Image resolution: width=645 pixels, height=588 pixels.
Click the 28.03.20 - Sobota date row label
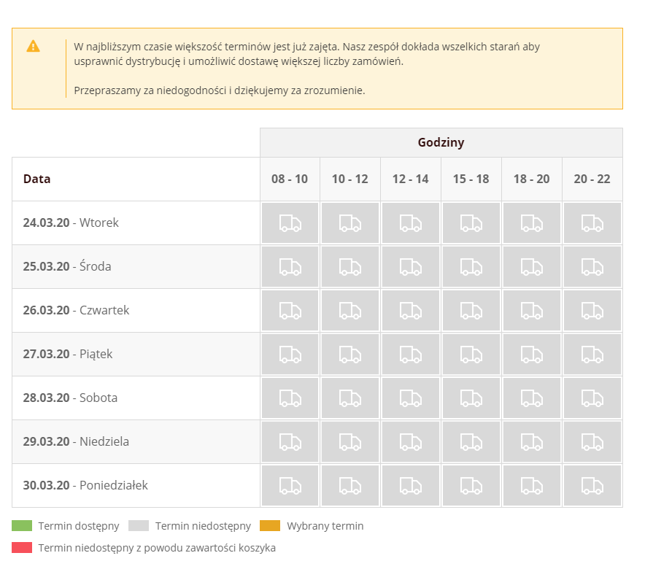click(x=70, y=398)
